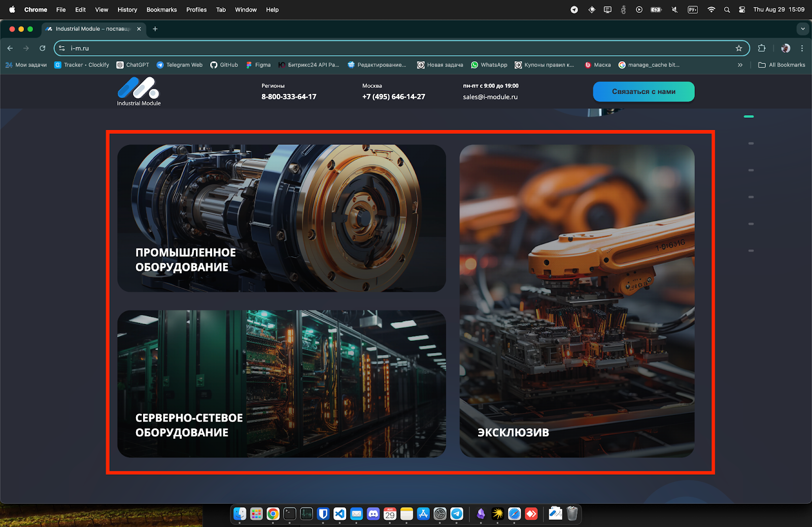The image size is (812, 527).
Task: Open the Figma bookmark
Action: pyautogui.click(x=258, y=65)
